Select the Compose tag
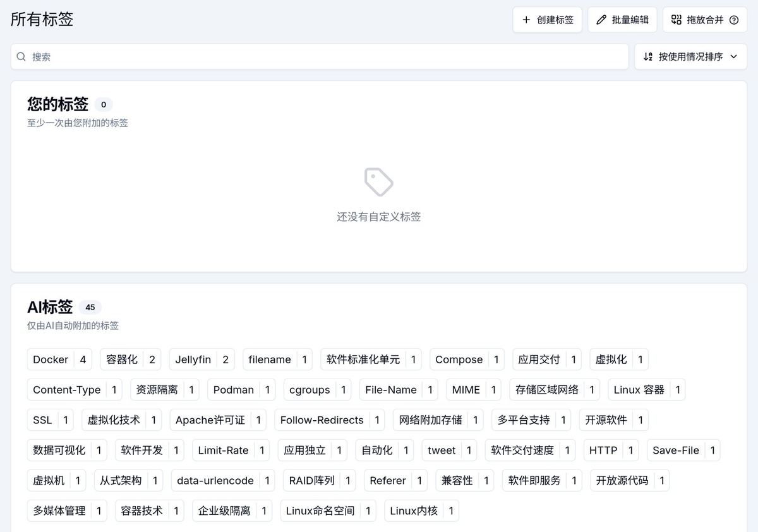This screenshot has width=758, height=532. [x=467, y=360]
